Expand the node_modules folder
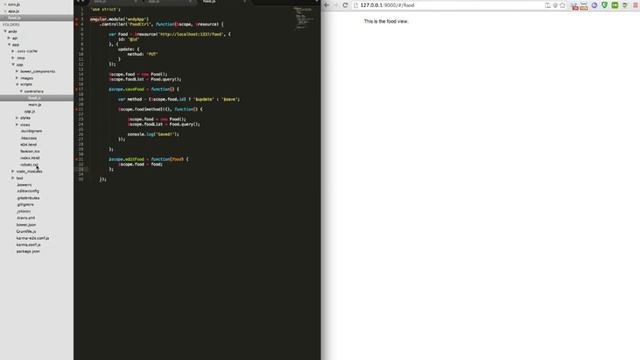Viewport: 640px width, 360px height. tap(13, 171)
